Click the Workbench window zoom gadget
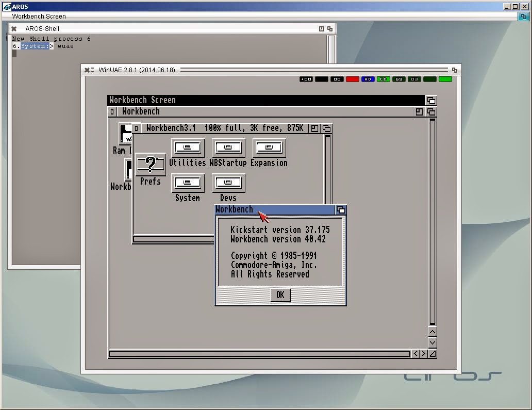Screen dimensions: 532x410 419,112
